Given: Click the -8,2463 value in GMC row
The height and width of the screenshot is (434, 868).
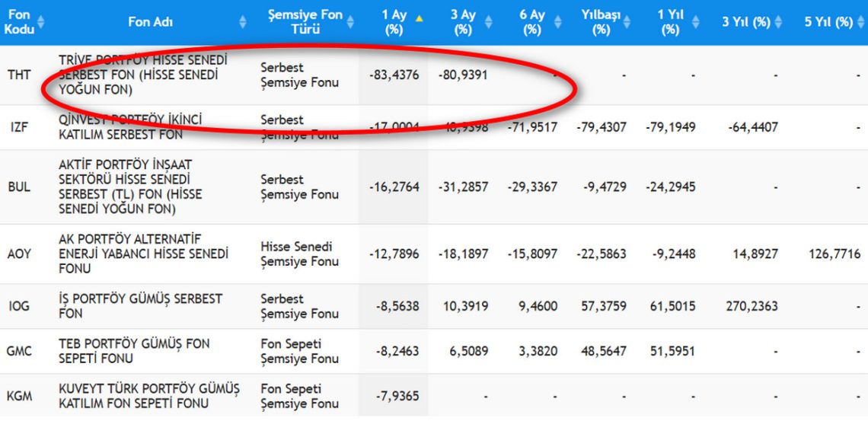Looking at the screenshot, I should click(x=397, y=351).
